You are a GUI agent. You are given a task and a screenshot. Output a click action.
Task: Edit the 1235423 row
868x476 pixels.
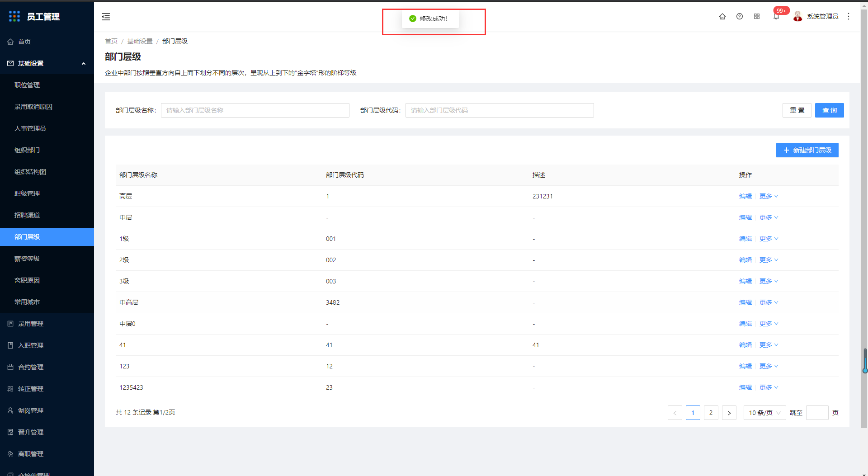tap(745, 387)
